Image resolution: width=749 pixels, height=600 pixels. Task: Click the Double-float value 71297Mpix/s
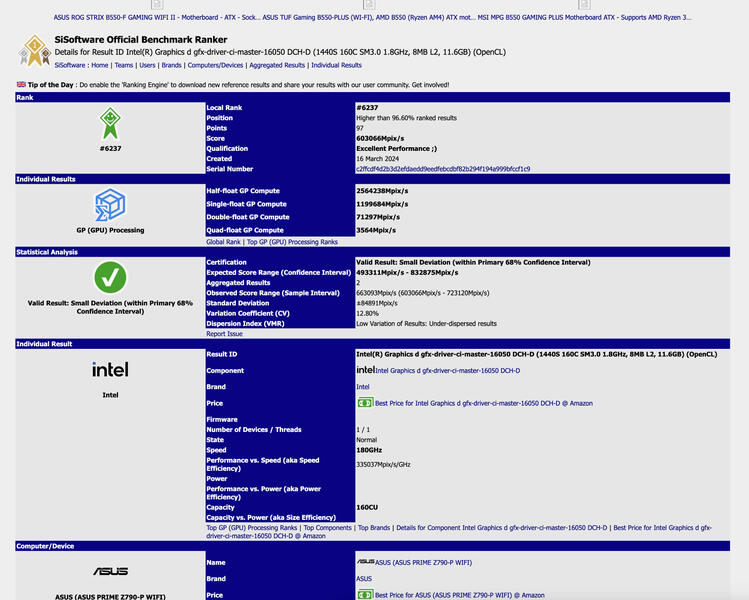[378, 217]
